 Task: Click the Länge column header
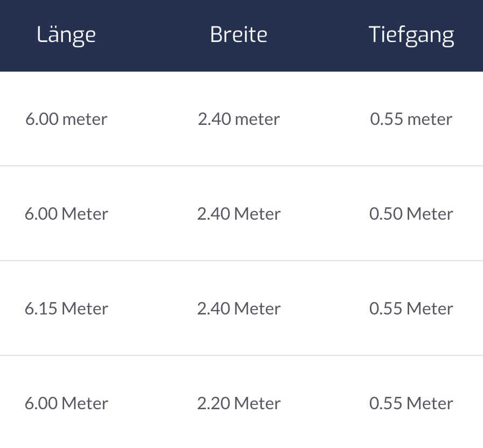coord(66,35)
